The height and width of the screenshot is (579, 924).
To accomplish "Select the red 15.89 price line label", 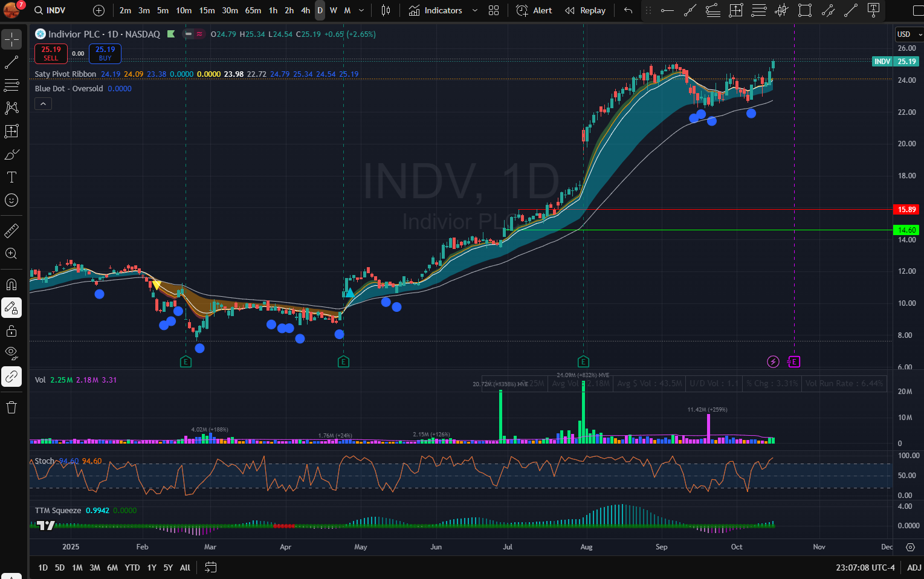I will click(906, 210).
